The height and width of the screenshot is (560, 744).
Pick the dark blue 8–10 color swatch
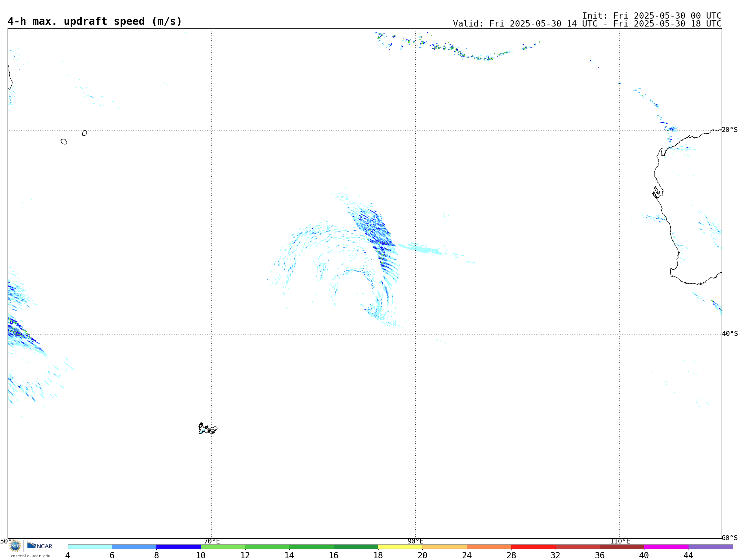click(178, 547)
